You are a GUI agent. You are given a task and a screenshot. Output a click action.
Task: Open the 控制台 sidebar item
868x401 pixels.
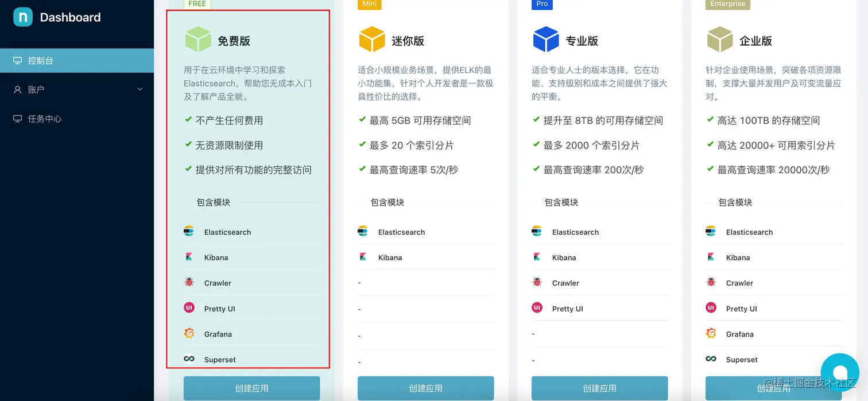coord(77,60)
